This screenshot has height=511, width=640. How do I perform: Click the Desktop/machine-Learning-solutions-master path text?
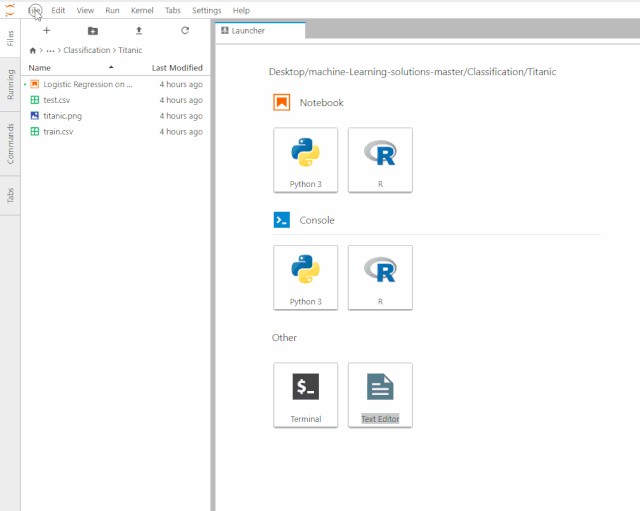412,72
